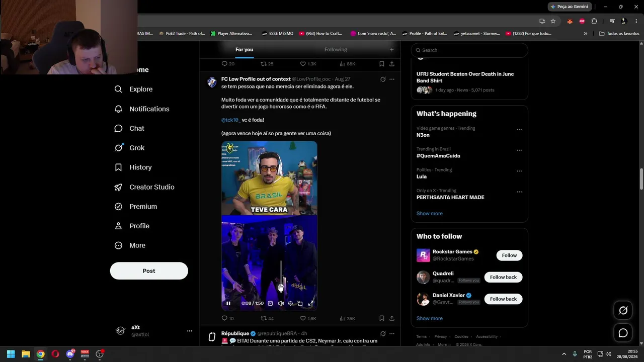
Task: Open Discord from the taskbar
Action: (x=70, y=354)
